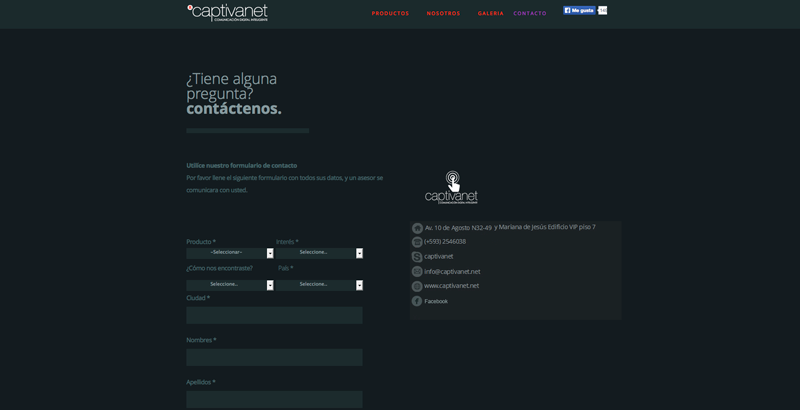This screenshot has width=800, height=410.
Task: Click the telephone icon beside (+593) 2546038
Action: 417,242
